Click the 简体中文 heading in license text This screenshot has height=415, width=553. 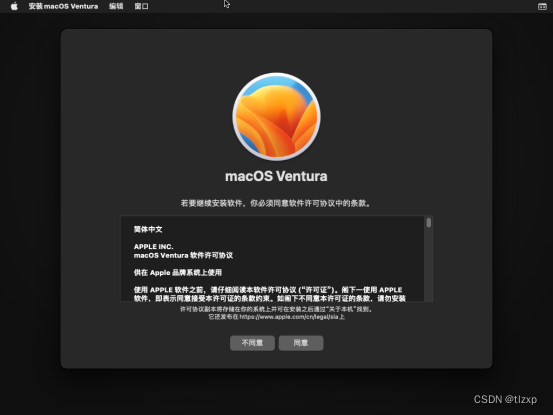tap(148, 230)
